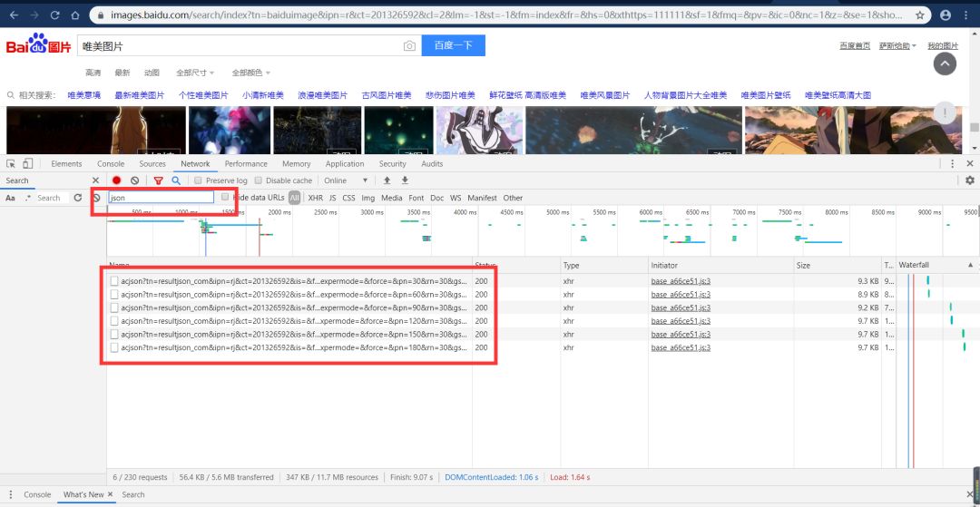Switch to the Elements tab
This screenshot has width=980, height=507.
(x=66, y=163)
